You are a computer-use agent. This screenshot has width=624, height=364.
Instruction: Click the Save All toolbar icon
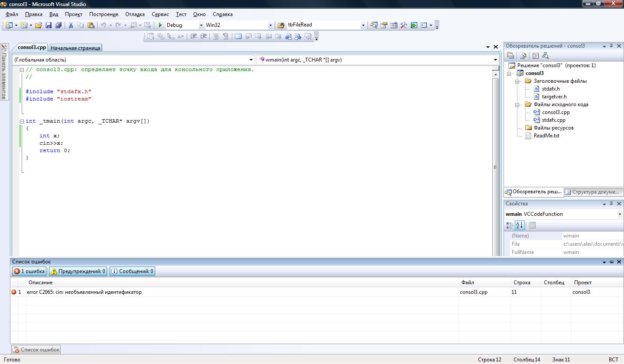coord(58,25)
